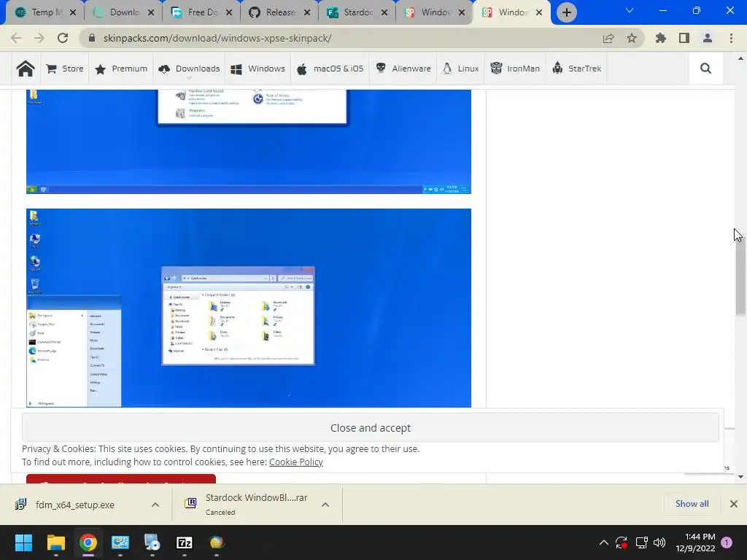Open the Windows category menu
Screen dimensions: 747x560
coord(258,69)
